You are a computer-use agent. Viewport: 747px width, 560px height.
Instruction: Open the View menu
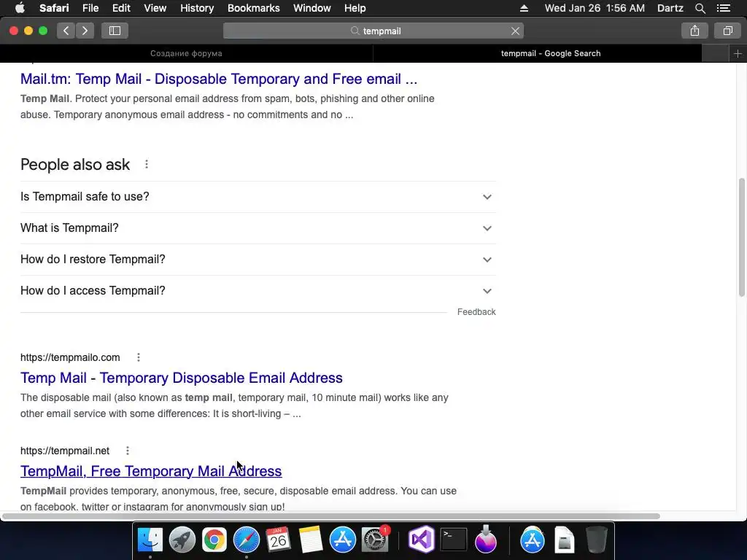point(155,8)
